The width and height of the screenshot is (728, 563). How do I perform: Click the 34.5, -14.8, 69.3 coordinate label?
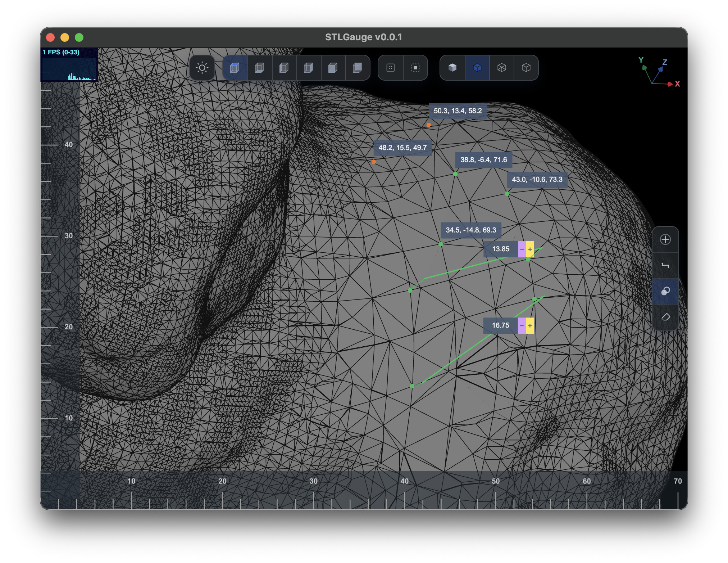471,230
